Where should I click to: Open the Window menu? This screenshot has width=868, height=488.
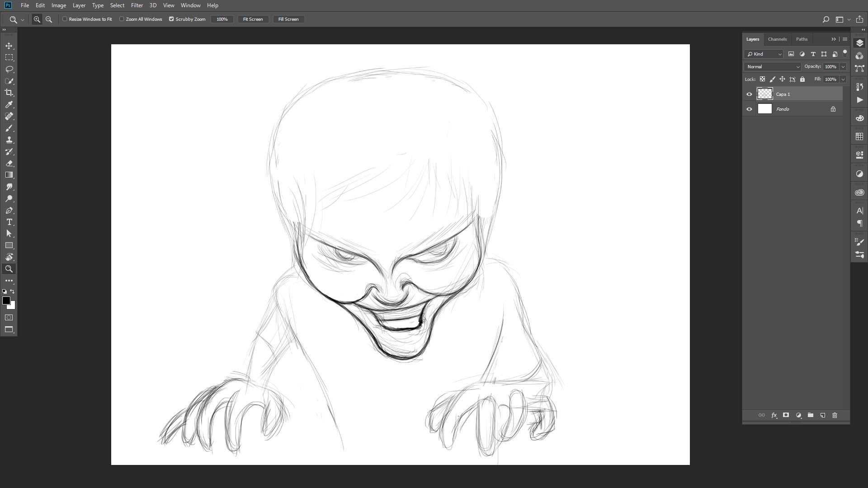point(191,5)
